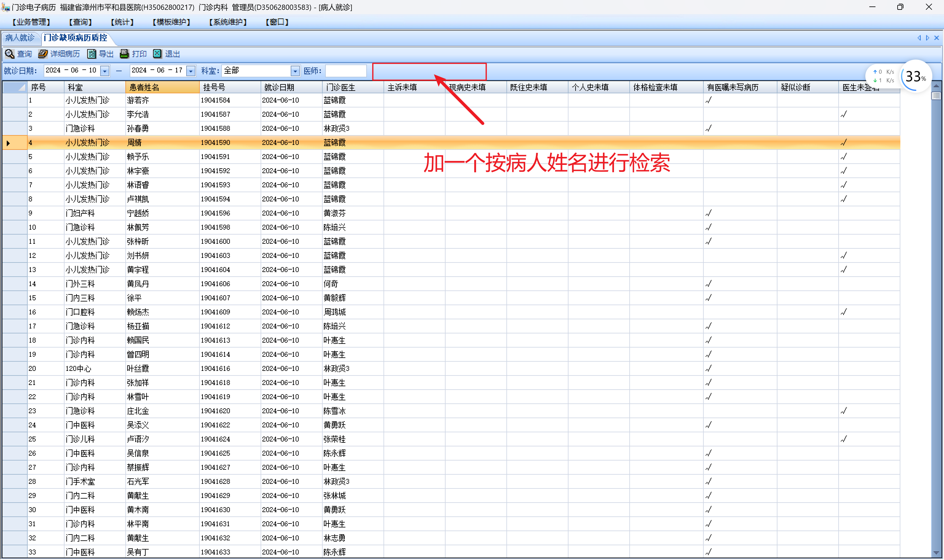Click the 挂号号 column header
Image resolution: width=944 pixels, height=560 pixels.
(x=230, y=87)
